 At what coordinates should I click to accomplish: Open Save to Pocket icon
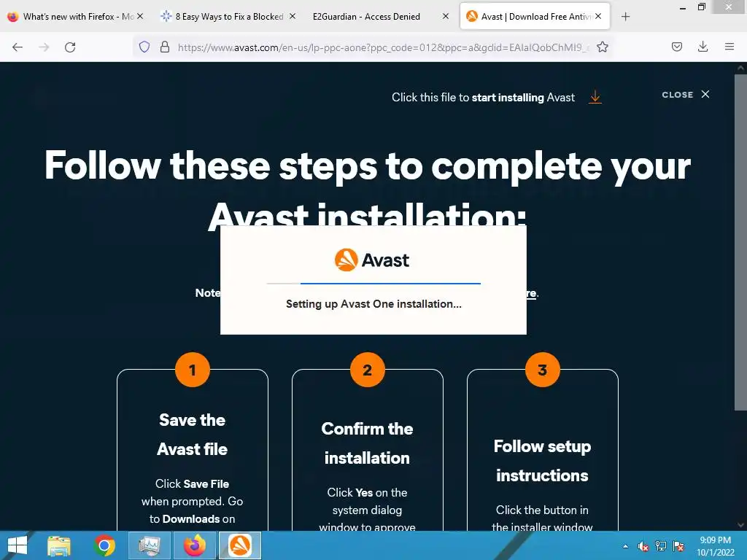(x=677, y=47)
